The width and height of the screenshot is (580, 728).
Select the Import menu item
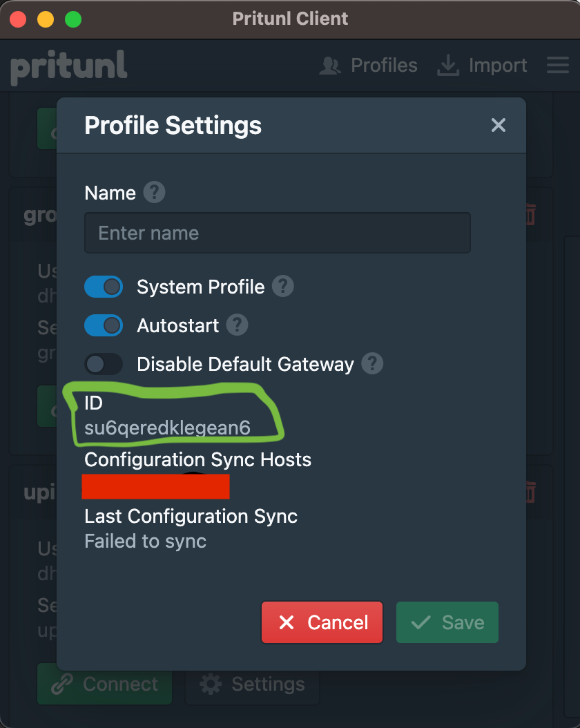point(482,66)
